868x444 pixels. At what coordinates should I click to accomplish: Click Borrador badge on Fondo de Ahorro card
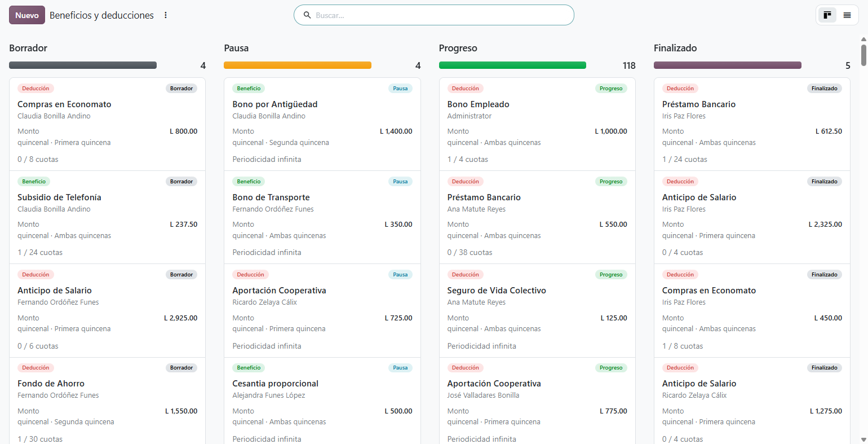[181, 368]
